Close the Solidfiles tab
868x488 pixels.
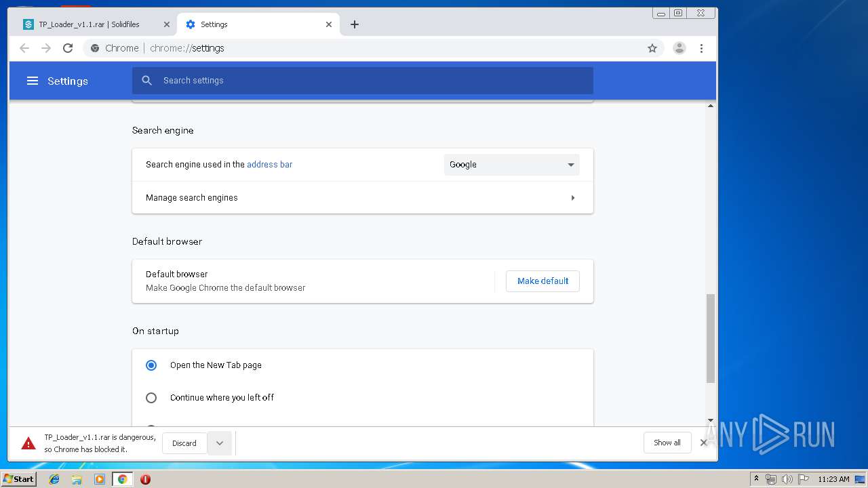(x=167, y=24)
